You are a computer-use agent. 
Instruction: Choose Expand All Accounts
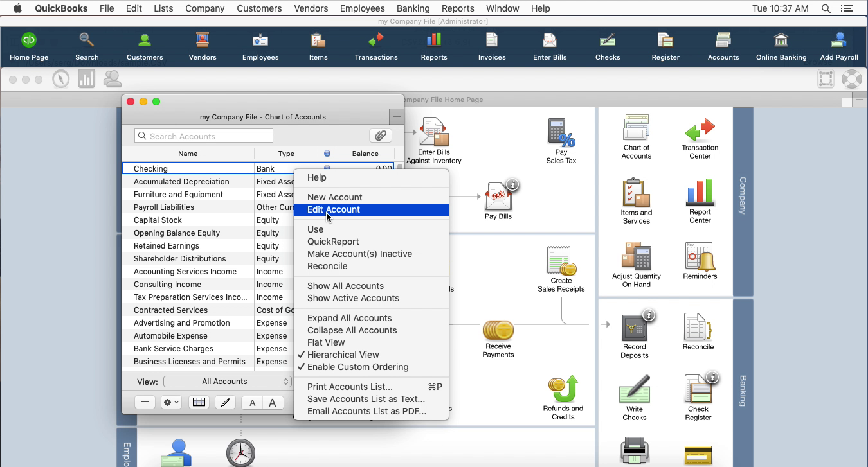tap(371, 318)
